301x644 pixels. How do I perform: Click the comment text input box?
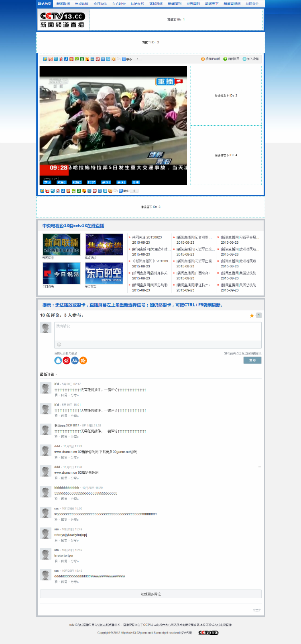[x=158, y=332]
